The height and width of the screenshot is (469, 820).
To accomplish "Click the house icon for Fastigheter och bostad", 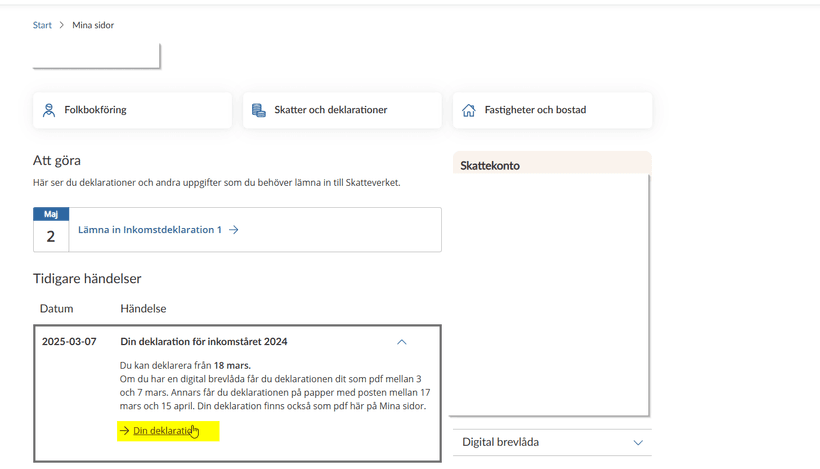I will 469,110.
